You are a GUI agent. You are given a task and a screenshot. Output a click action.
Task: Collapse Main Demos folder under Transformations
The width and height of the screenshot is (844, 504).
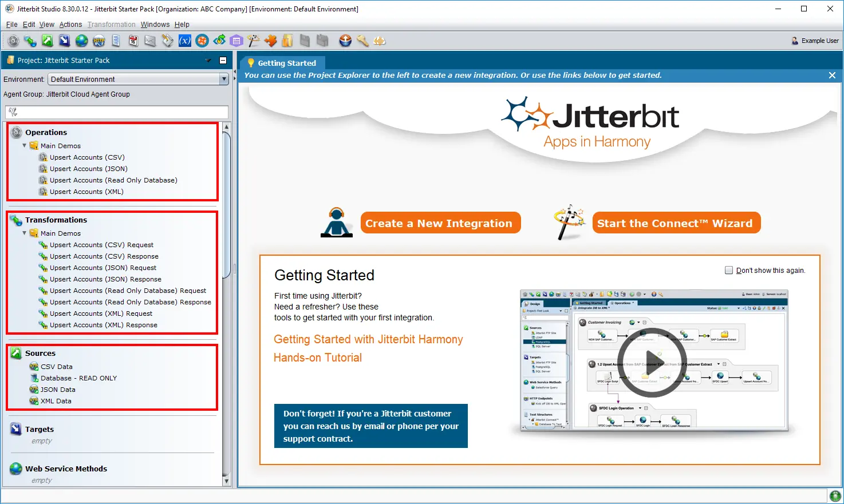[25, 233]
